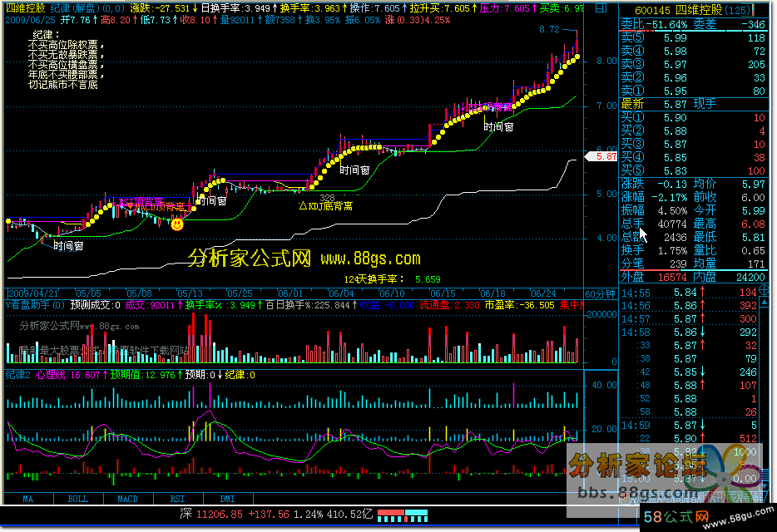Click the 5.87 current price marker on the axis
This screenshot has width=777, height=532.
coord(601,156)
